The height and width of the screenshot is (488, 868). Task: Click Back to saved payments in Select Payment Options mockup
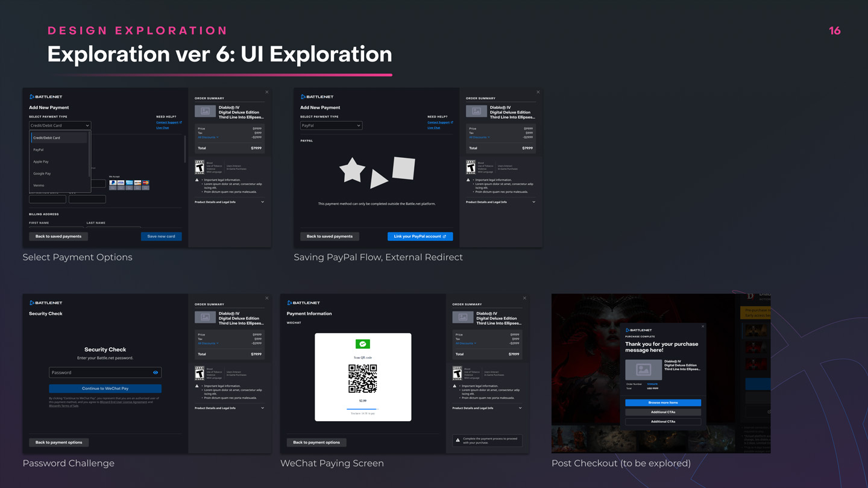point(58,236)
